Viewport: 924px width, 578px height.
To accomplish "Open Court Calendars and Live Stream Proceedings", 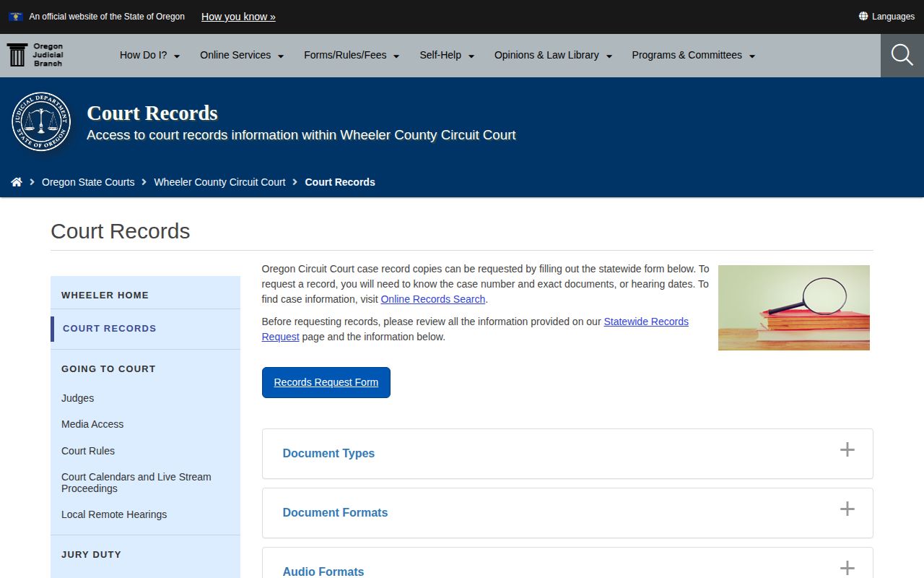I will click(136, 483).
